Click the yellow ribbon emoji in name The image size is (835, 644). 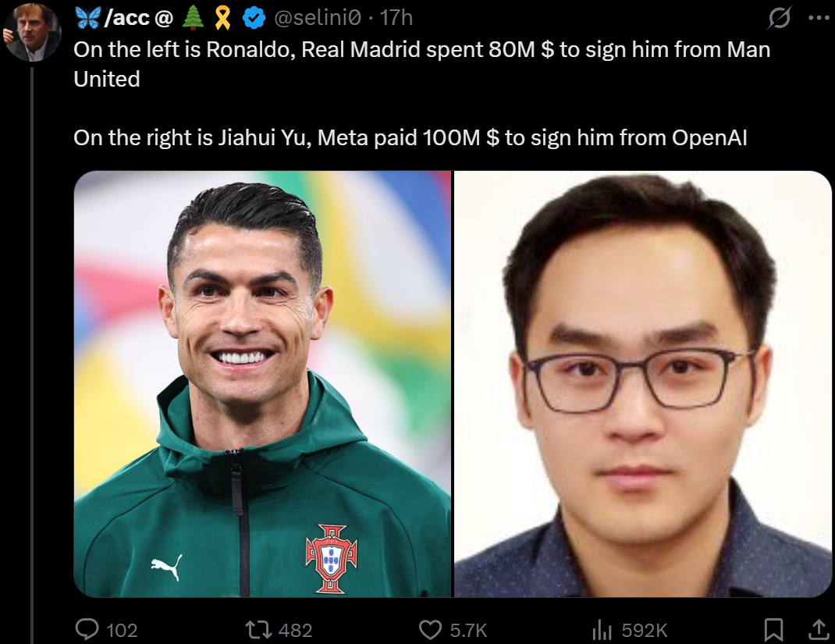point(222,18)
